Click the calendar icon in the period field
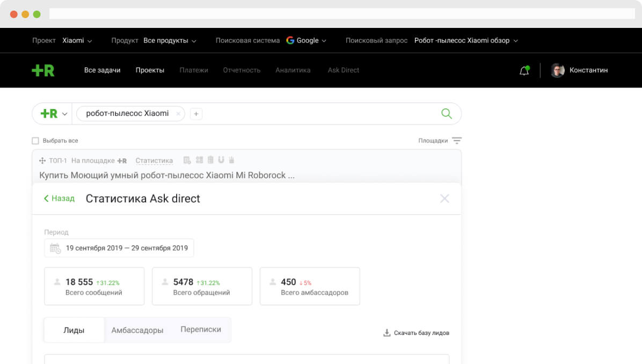This screenshot has width=642, height=364. 55,248
